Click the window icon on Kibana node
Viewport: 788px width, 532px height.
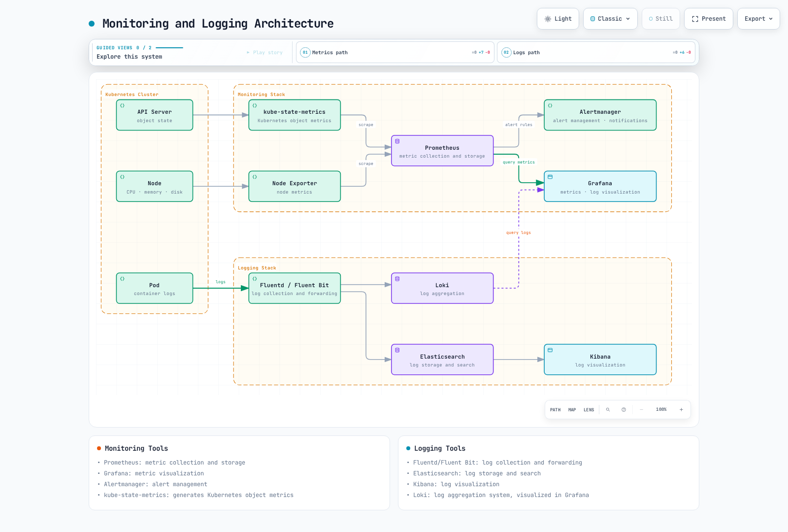pyautogui.click(x=550, y=350)
